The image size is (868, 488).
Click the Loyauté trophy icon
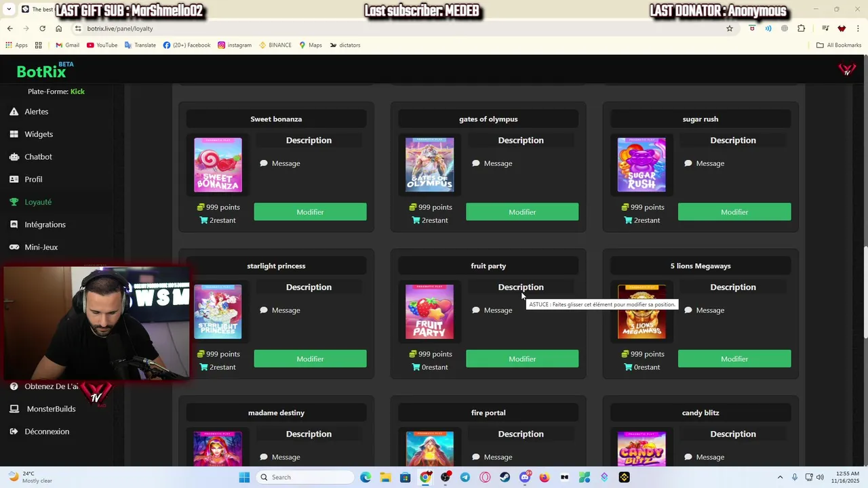click(x=14, y=202)
